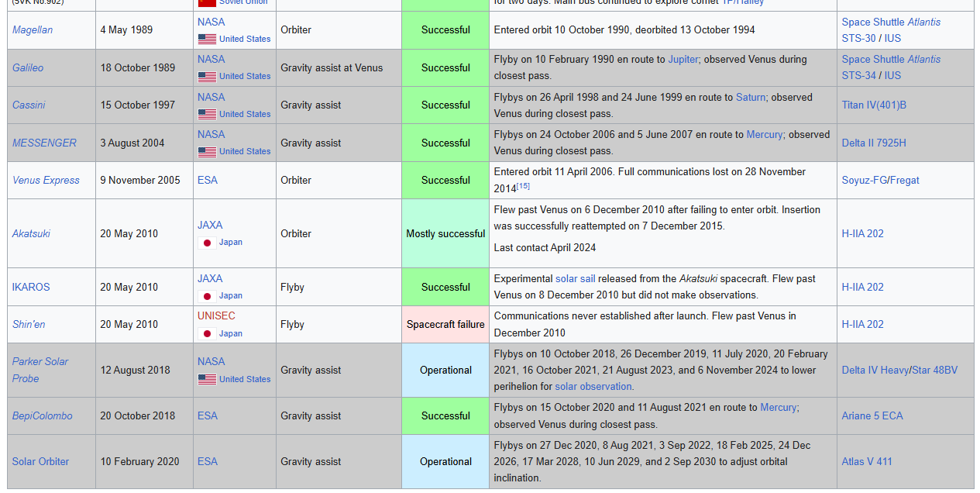Click Operational cell in Solar Orbiter row

coord(445,461)
